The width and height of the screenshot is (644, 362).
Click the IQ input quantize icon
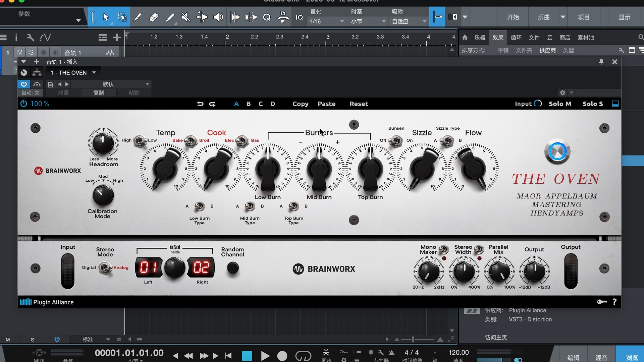(299, 17)
